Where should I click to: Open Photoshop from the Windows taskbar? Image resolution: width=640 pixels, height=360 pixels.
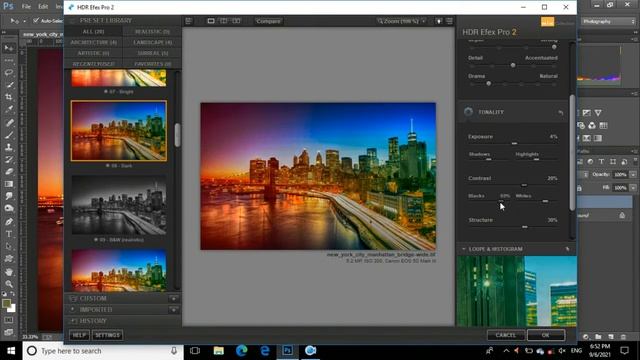[x=287, y=351]
